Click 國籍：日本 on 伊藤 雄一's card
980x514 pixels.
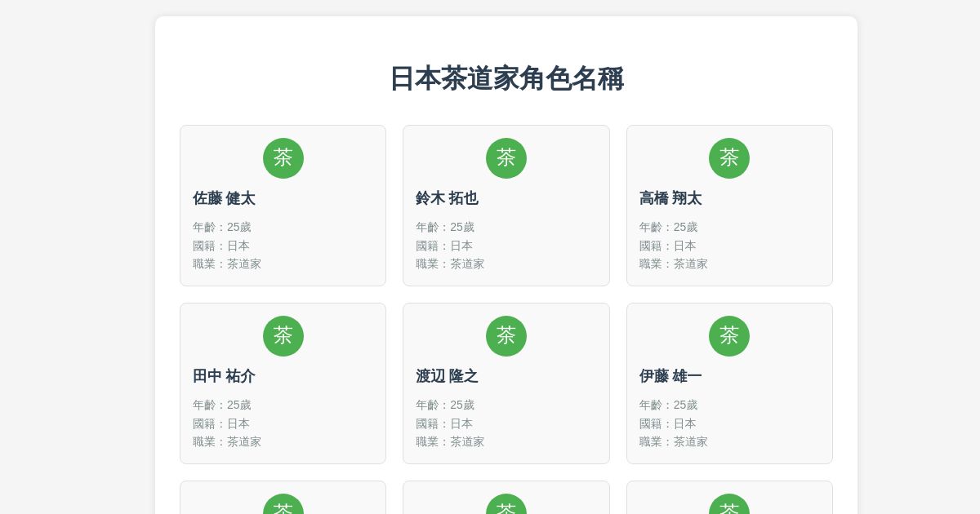667,423
